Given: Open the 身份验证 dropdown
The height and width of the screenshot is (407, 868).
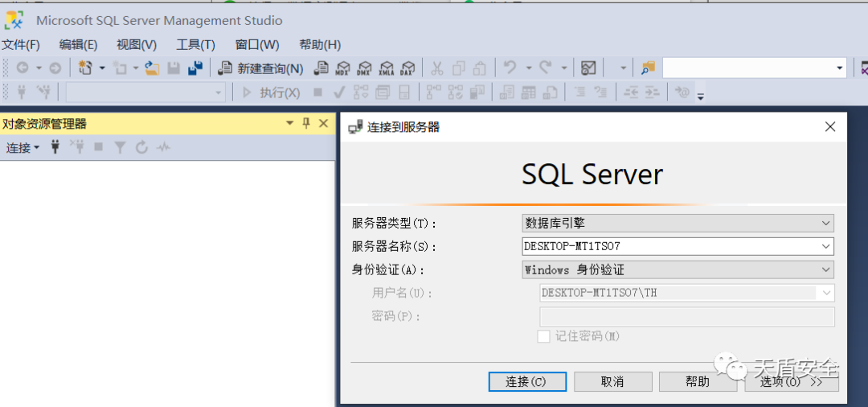Looking at the screenshot, I should click(x=825, y=269).
